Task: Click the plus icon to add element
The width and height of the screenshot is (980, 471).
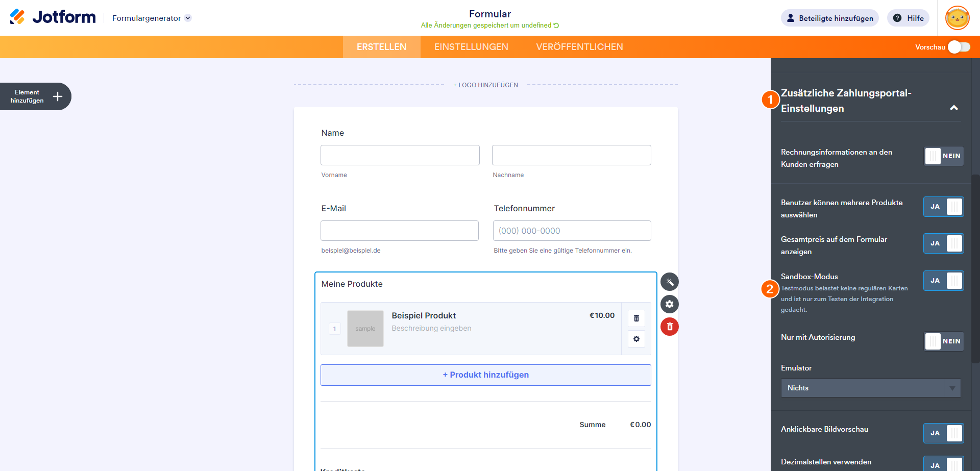Action: click(58, 96)
